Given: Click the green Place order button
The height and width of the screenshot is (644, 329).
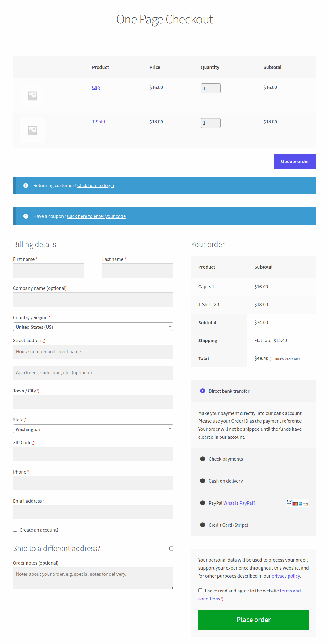Looking at the screenshot, I should (x=253, y=620).
